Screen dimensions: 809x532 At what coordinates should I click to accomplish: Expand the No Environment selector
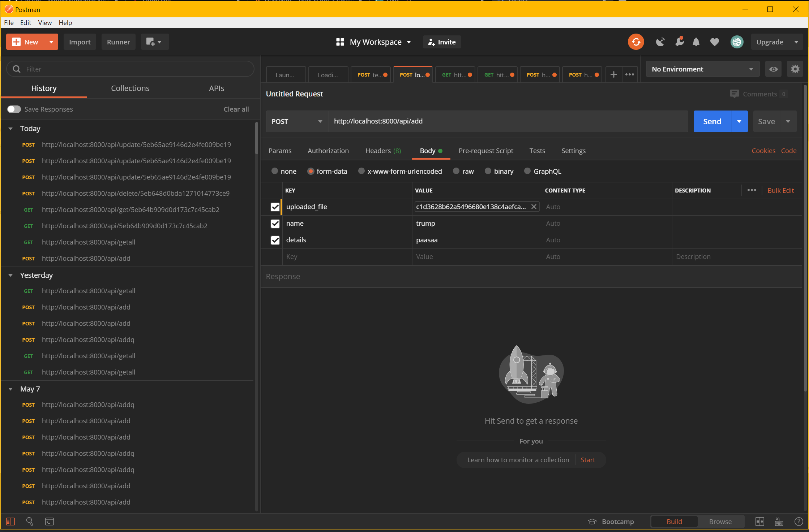pos(702,69)
